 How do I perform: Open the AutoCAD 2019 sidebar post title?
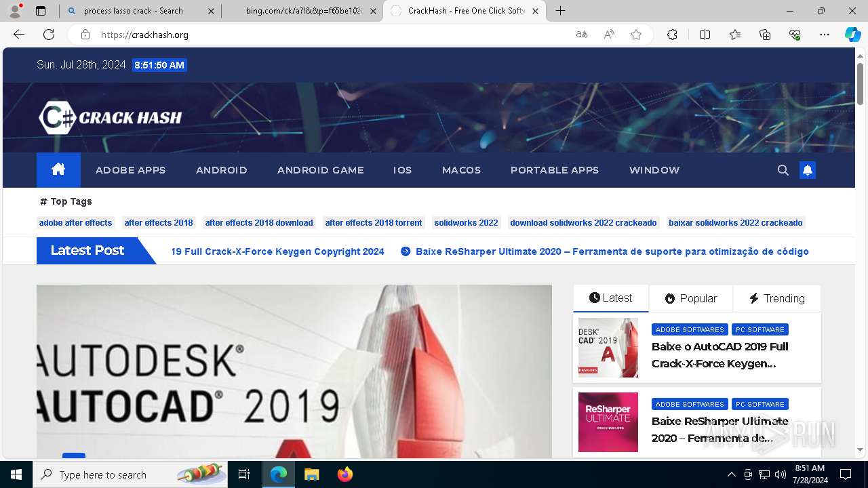(x=720, y=355)
